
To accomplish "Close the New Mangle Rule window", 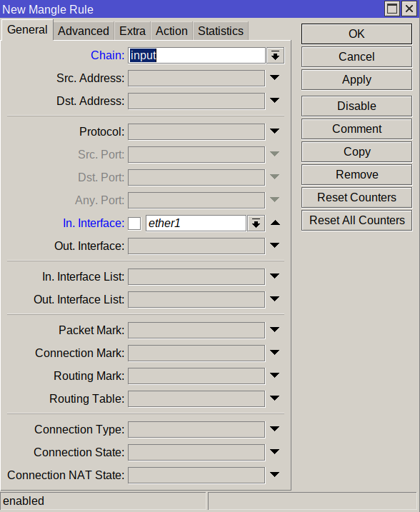I will coord(409,9).
